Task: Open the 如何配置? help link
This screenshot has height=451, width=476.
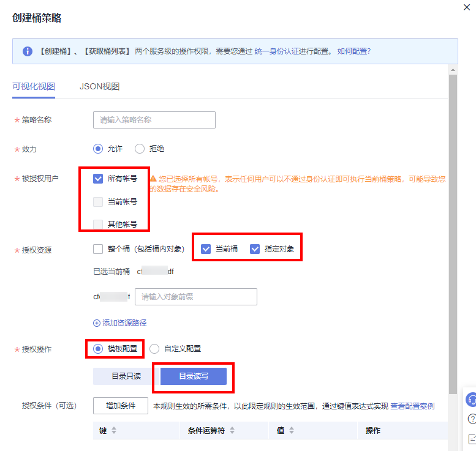Action: pos(353,51)
